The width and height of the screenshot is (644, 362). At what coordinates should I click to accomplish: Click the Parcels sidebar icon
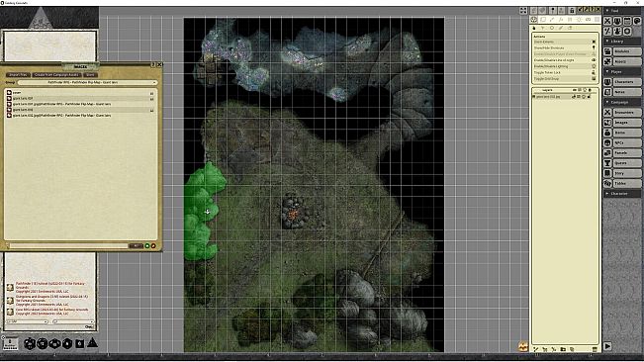point(607,153)
